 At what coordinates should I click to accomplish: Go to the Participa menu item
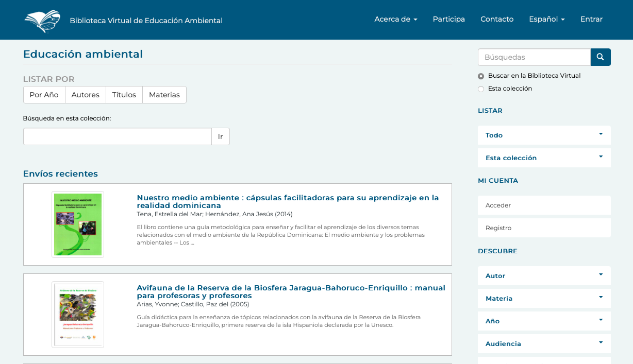(x=448, y=19)
